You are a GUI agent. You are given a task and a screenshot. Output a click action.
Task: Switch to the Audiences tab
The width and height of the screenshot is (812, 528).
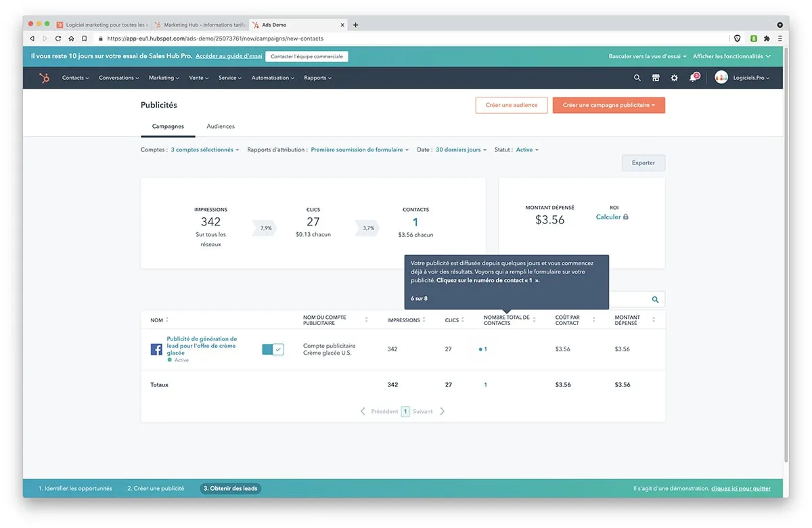coord(221,127)
